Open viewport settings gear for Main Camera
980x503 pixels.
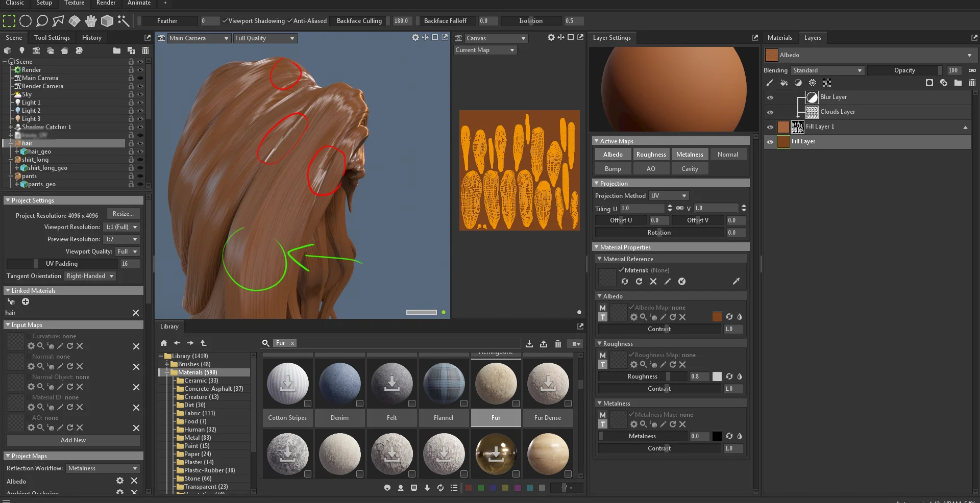pyautogui.click(x=415, y=37)
